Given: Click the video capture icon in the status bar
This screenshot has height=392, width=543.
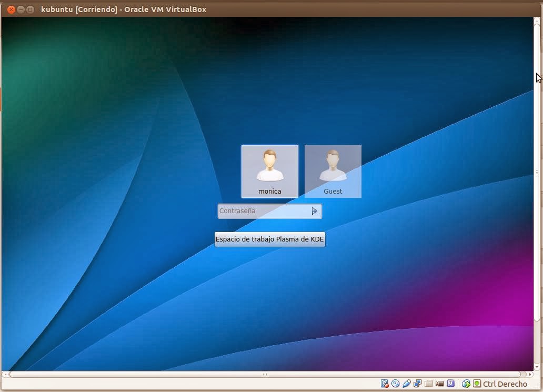Looking at the screenshot, I should click(x=440, y=384).
